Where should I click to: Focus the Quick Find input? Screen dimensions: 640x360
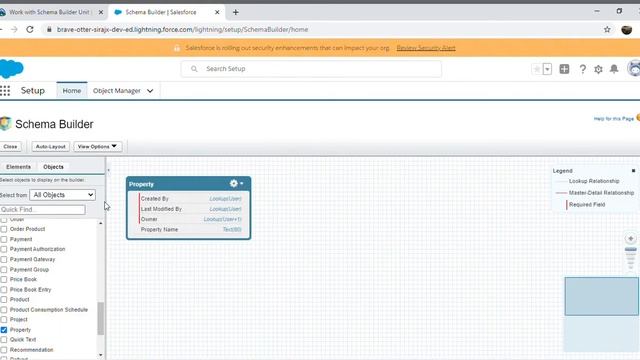tap(42, 209)
